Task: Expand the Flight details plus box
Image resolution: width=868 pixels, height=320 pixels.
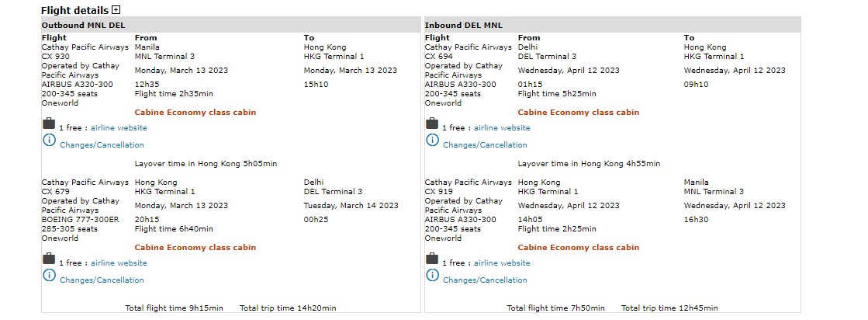Action: click(116, 10)
